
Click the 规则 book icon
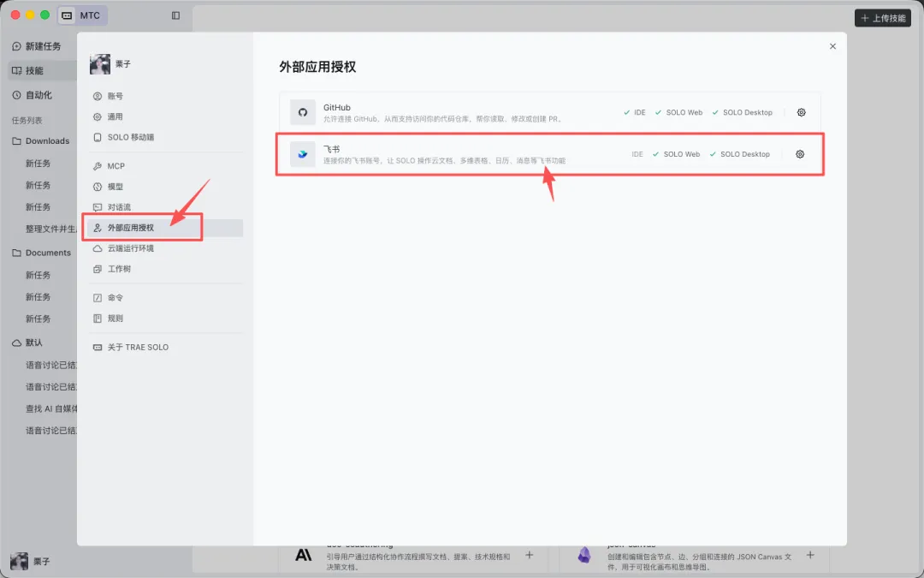click(x=98, y=319)
